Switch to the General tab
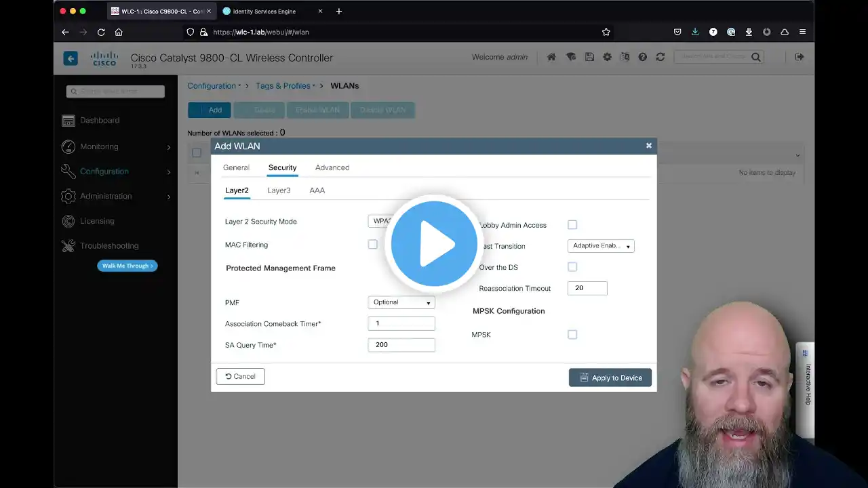Screen dimensions: 868x488 coord(236,167)
